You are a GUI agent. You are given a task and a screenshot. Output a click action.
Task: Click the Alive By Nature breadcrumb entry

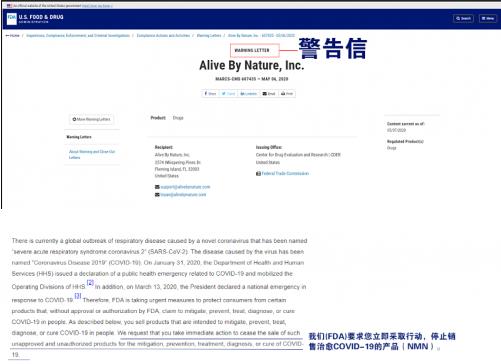click(x=261, y=35)
